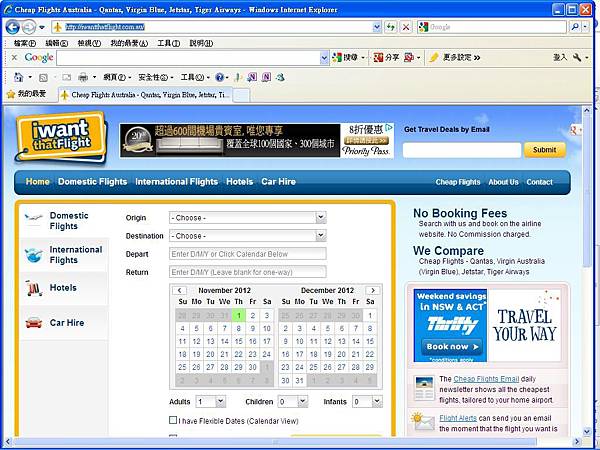Click the Home page icon in command bar
Viewport: 600px width, 450px height.
[x=18, y=77]
